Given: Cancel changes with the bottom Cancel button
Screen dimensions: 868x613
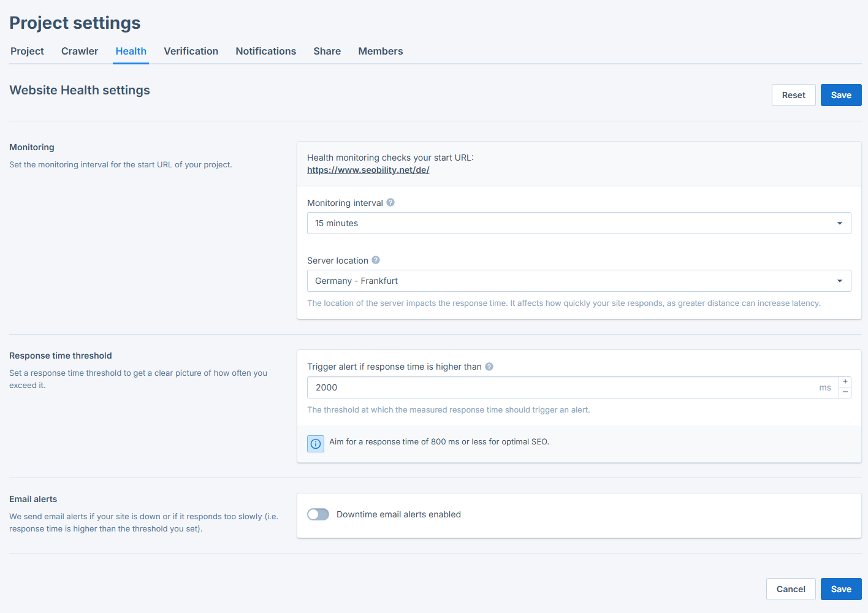Looking at the screenshot, I should pos(791,589).
